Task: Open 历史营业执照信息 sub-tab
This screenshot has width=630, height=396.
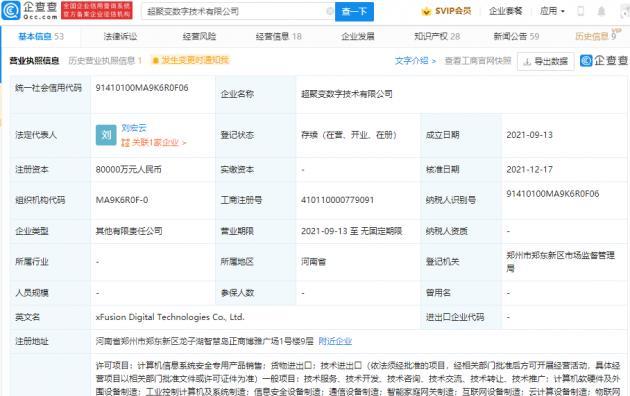Action: point(105,61)
